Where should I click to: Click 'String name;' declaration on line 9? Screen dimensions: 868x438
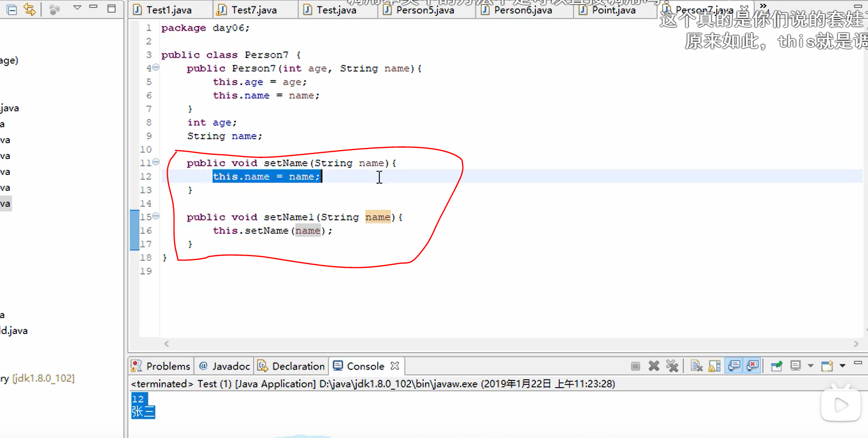(224, 136)
